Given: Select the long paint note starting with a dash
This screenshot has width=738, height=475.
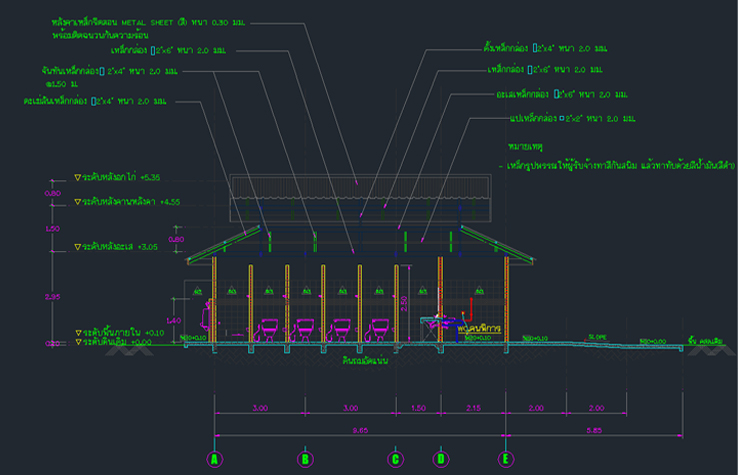Looking at the screenshot, I should coord(617,166).
